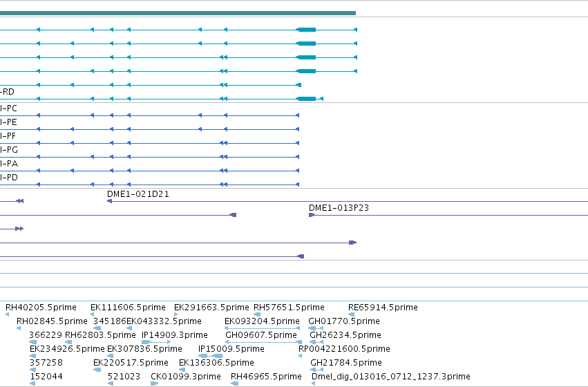
Task: Click the EK220517.5prime label
Action: tap(131, 363)
